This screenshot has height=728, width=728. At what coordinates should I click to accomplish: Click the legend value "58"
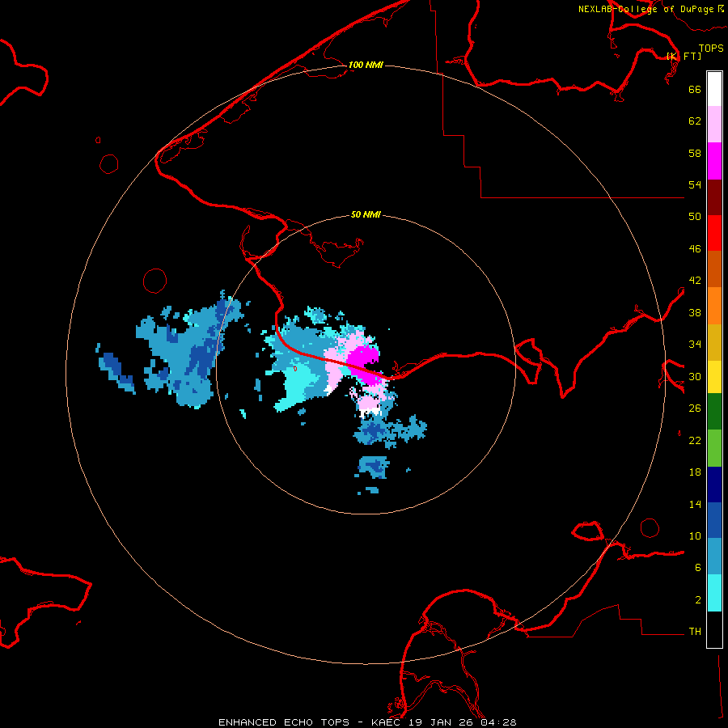[x=695, y=153]
